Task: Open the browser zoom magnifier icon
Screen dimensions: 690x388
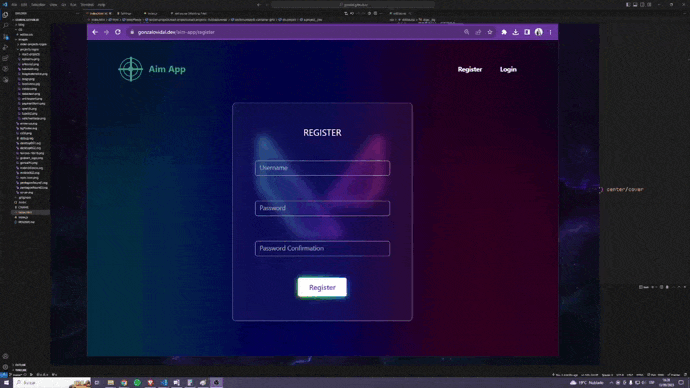Action: pos(466,32)
